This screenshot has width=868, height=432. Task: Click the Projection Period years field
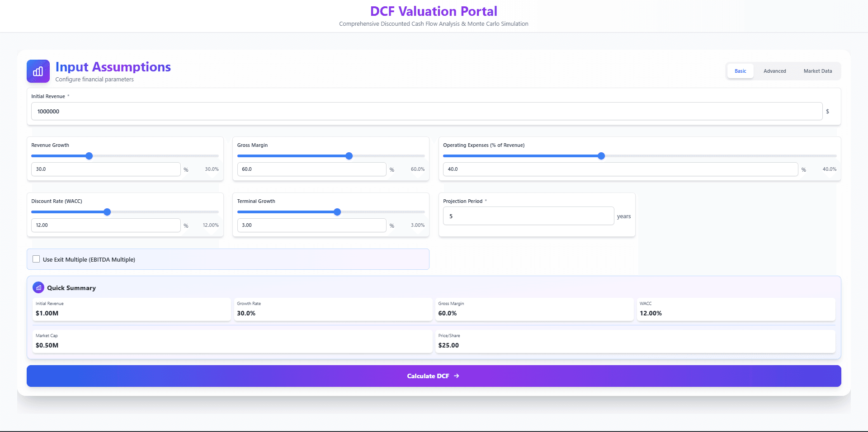528,216
